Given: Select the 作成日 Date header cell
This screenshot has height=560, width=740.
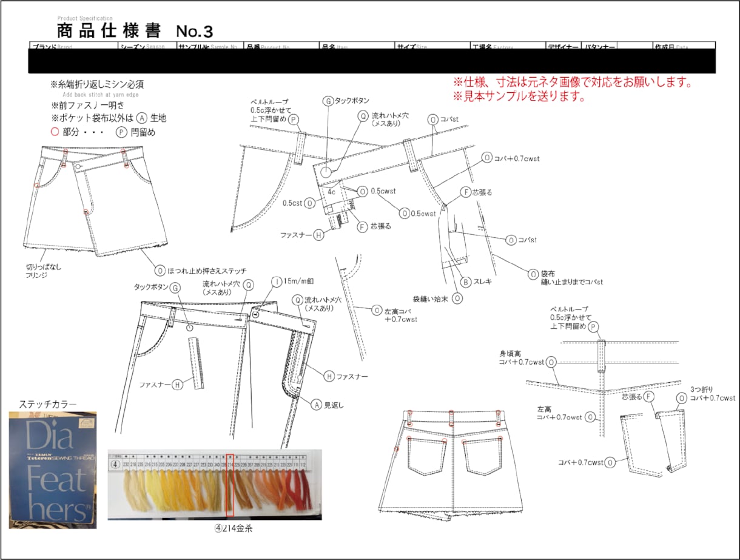Looking at the screenshot, I should 684,46.
